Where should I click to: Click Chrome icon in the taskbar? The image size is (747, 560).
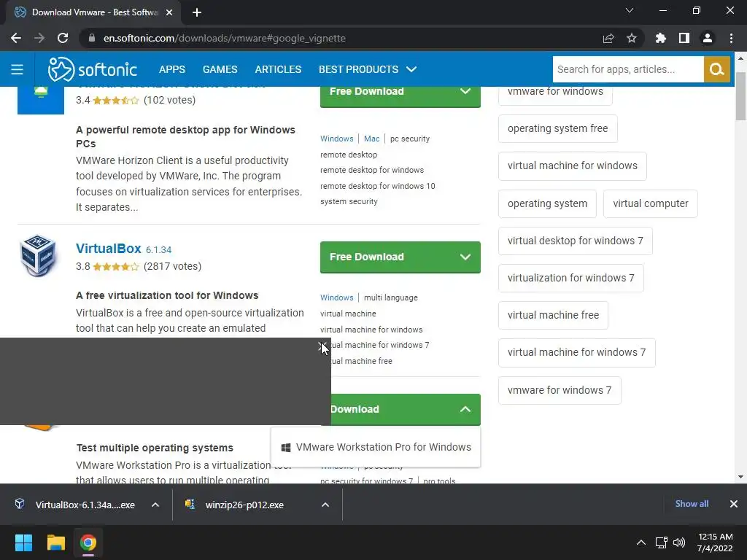pos(88,542)
